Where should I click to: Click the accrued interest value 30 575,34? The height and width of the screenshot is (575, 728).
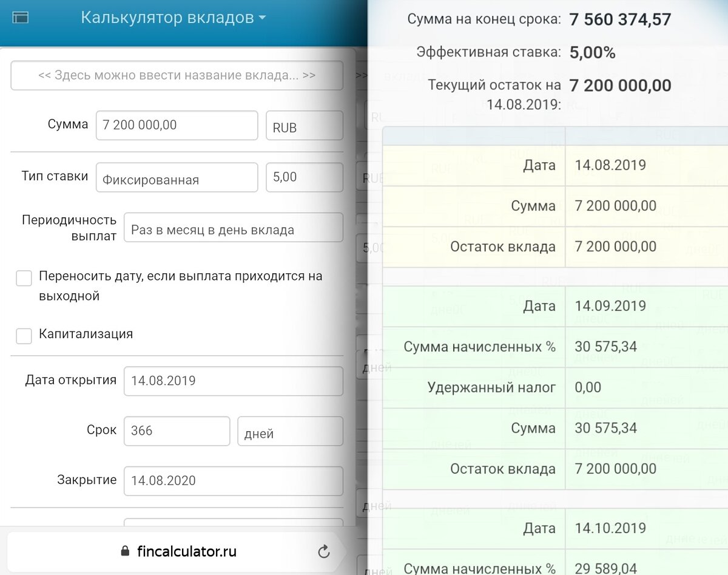tap(606, 347)
